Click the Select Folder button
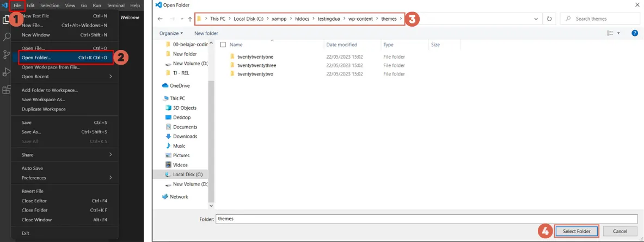The image size is (644, 242). pos(576,231)
